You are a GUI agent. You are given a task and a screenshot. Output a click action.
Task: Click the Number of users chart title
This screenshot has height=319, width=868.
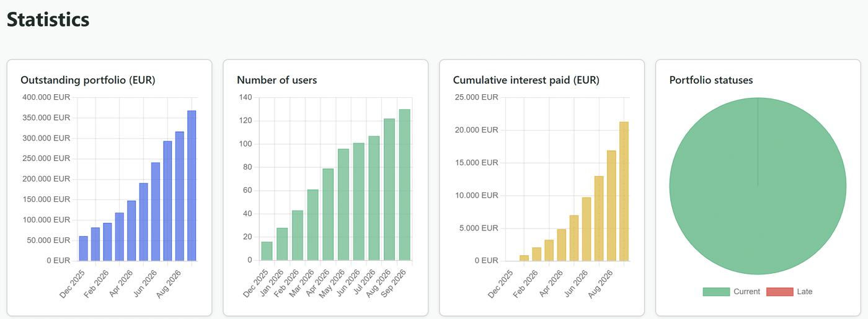click(277, 80)
